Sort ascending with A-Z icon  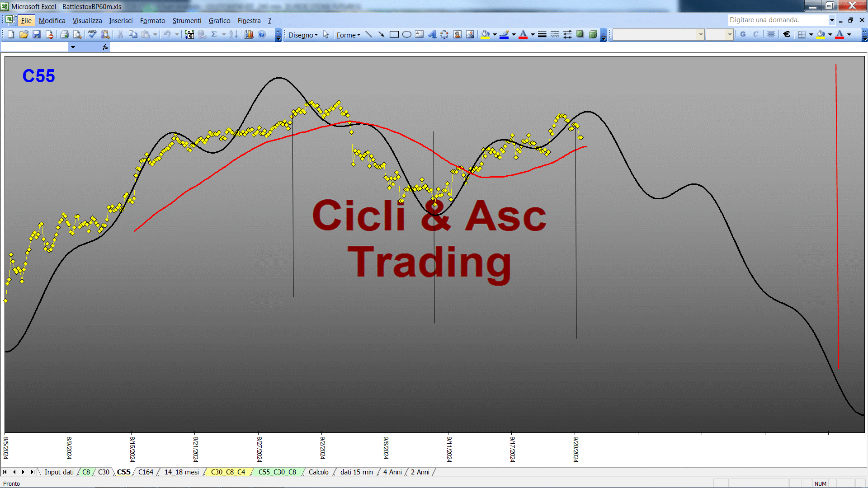(233, 34)
